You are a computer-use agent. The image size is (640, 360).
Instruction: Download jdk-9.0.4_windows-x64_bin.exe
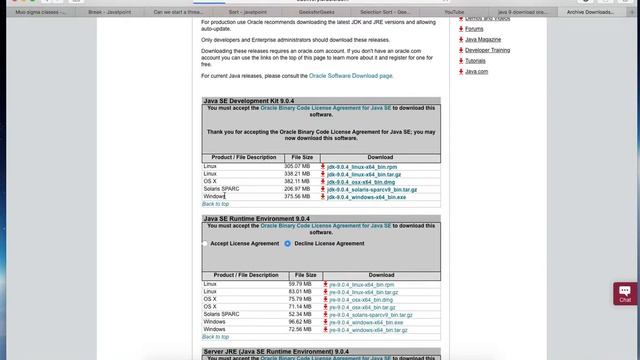pos(367,197)
